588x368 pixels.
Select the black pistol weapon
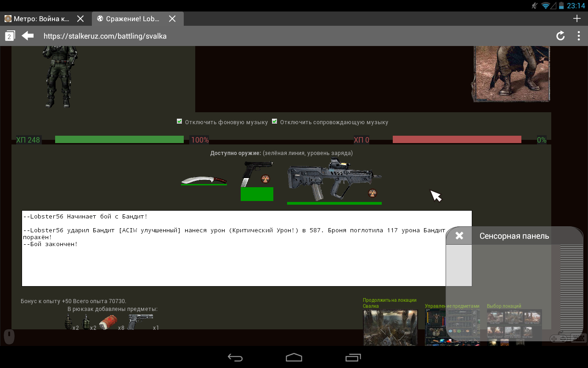250,173
